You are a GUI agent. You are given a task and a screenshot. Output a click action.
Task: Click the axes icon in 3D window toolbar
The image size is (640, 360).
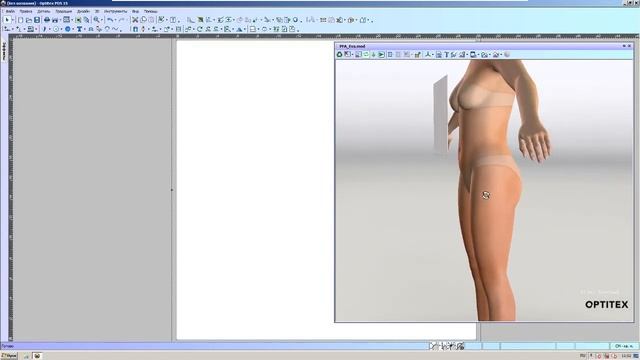427,54
